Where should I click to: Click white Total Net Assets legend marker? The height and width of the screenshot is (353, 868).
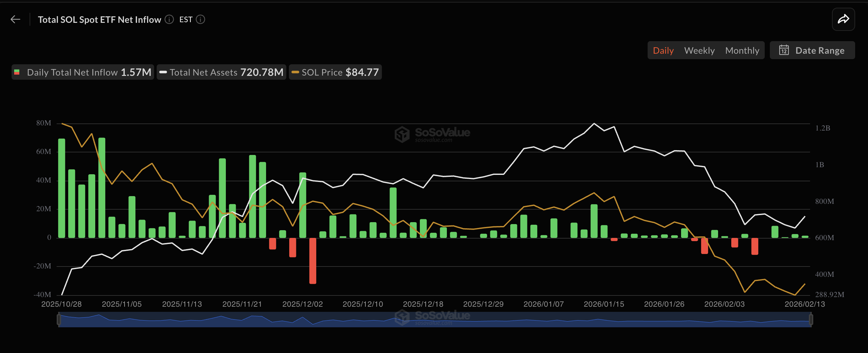[163, 72]
